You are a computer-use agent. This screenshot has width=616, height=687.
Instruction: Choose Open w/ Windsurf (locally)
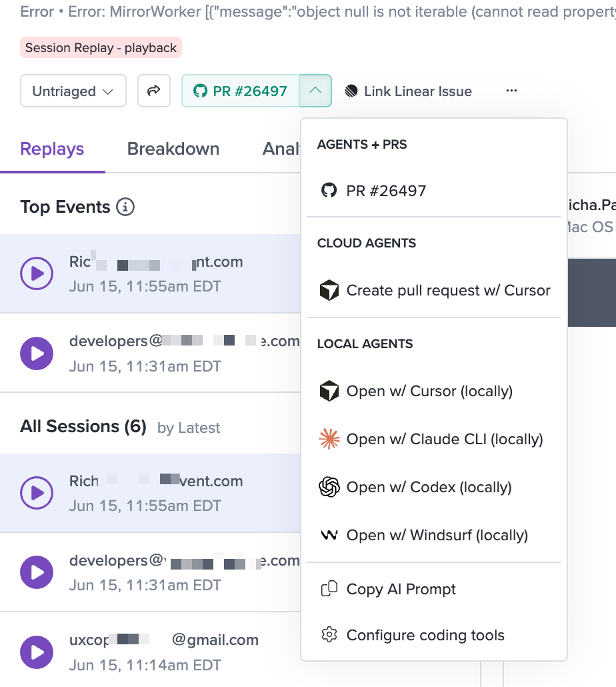(x=434, y=535)
